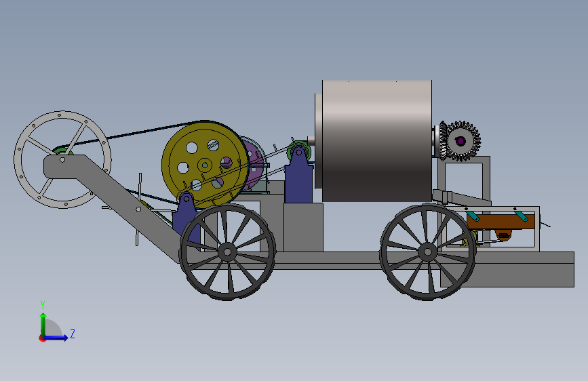The image size is (588, 381).
Task: Click the blue Z axis arrow of the triad
Action: pos(56,338)
